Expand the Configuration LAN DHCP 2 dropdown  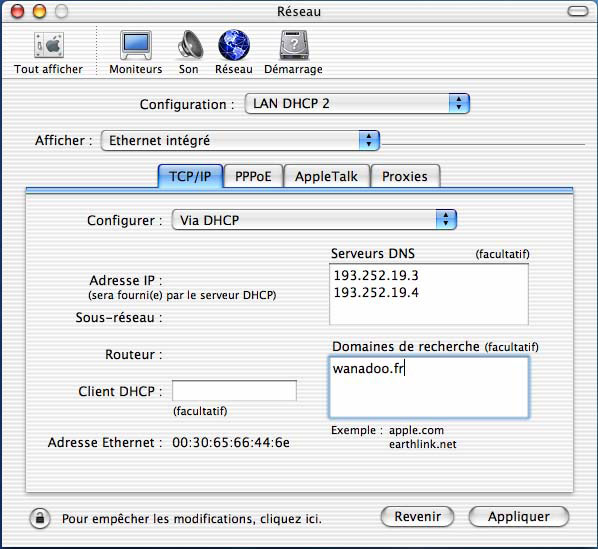[x=357, y=103]
